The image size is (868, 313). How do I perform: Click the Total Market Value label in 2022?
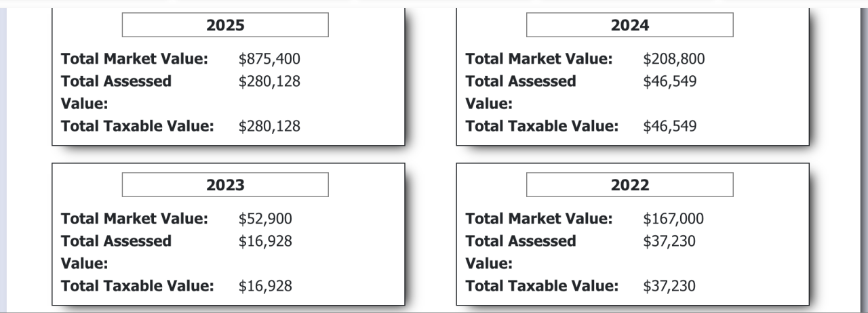pyautogui.click(x=538, y=219)
